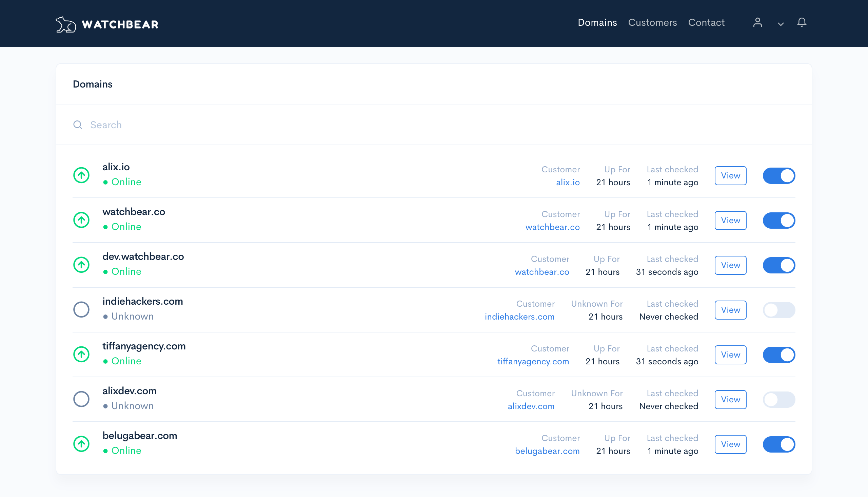Image resolution: width=868 pixels, height=497 pixels.
Task: Open the user profile icon
Action: click(757, 22)
